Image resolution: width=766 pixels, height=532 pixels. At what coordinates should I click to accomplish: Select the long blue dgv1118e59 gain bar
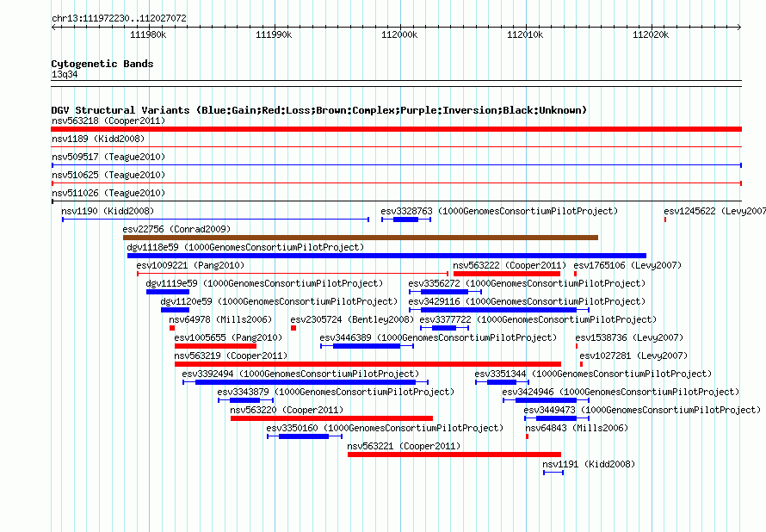pos(386,256)
